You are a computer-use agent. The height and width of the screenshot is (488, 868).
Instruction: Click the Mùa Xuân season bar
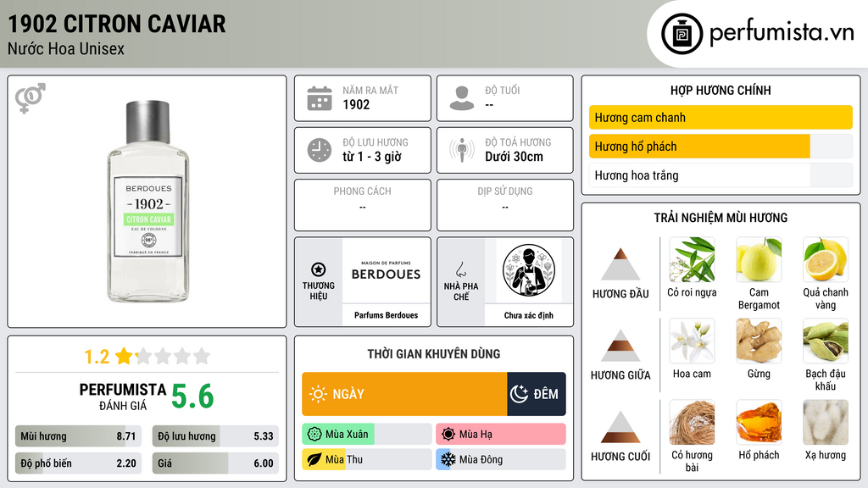(x=367, y=435)
